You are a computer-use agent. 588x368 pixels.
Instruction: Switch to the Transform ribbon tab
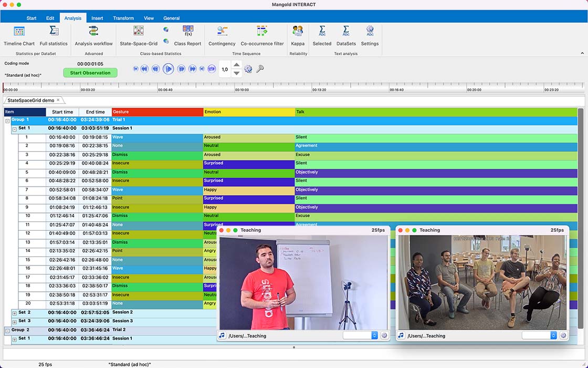click(123, 17)
